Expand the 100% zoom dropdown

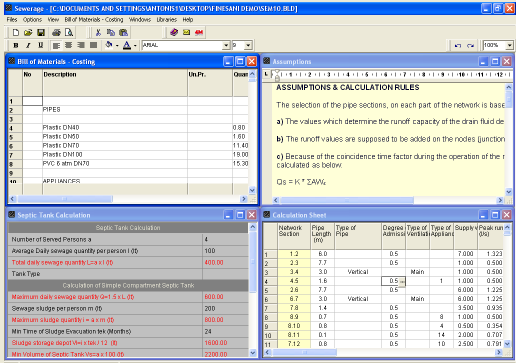click(x=510, y=45)
